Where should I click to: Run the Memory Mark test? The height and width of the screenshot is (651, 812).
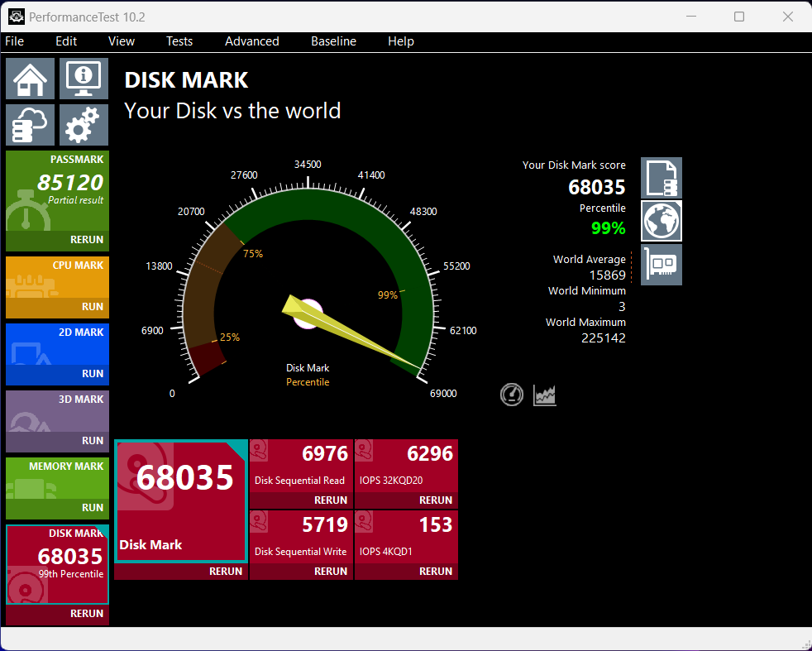click(x=92, y=508)
